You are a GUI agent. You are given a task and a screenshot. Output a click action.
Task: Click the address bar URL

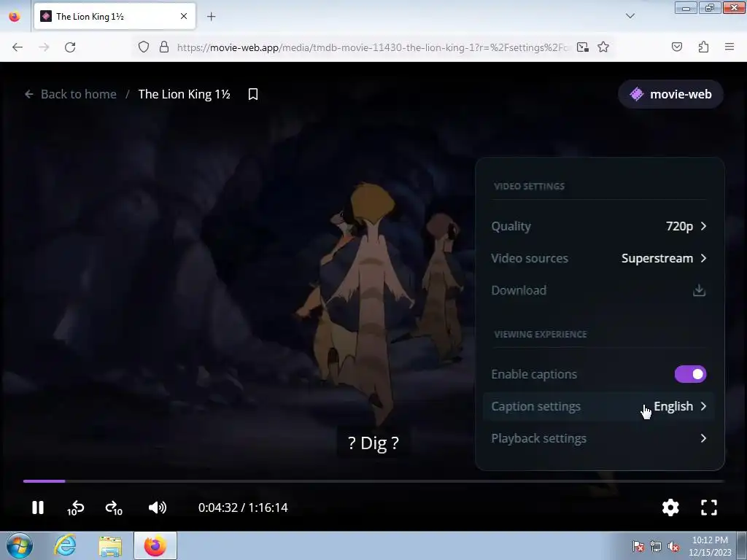pyautogui.click(x=373, y=47)
